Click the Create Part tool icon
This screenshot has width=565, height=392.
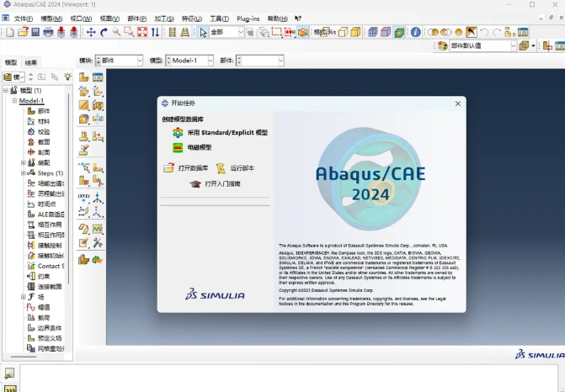(84, 77)
